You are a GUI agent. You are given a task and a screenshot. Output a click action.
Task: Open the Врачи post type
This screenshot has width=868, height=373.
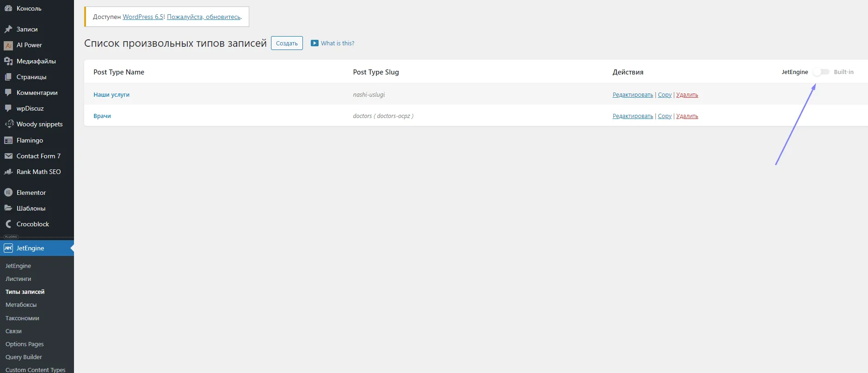[102, 116]
